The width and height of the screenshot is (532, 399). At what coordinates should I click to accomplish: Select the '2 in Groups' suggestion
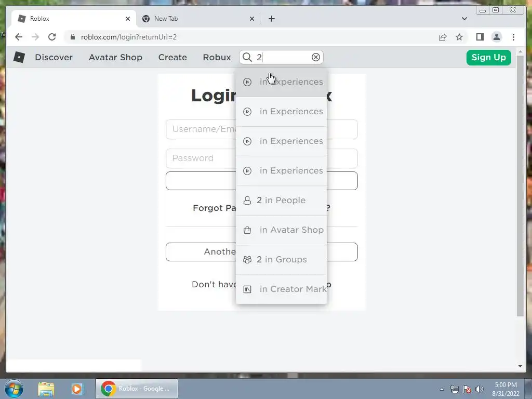[x=281, y=260]
